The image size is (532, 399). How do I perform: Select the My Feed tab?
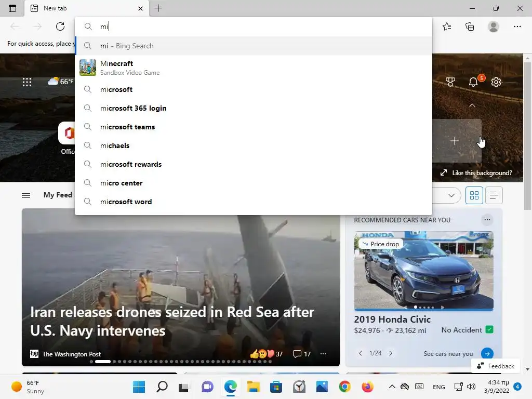pos(58,195)
